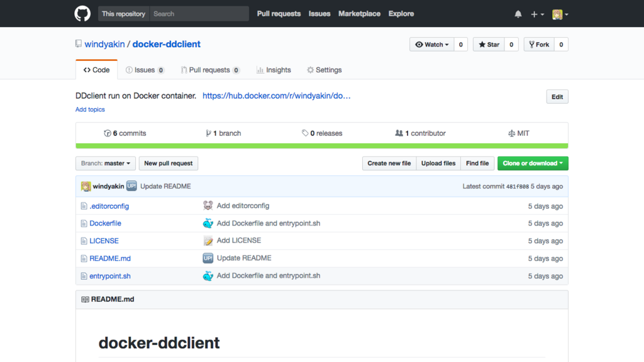644x362 pixels.
Task: Open the Dockerfile file
Action: click(105, 223)
